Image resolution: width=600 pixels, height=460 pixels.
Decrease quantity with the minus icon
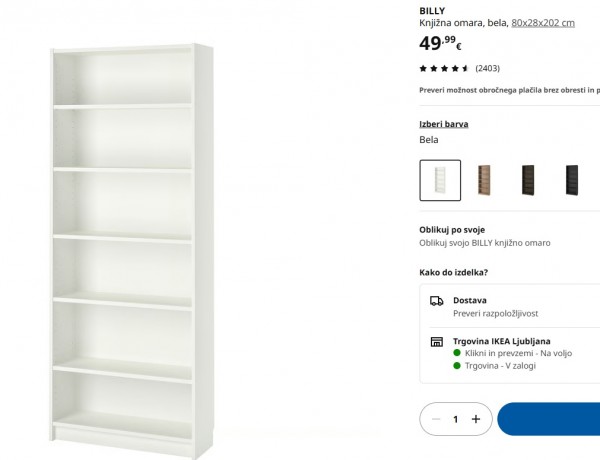coord(436,419)
